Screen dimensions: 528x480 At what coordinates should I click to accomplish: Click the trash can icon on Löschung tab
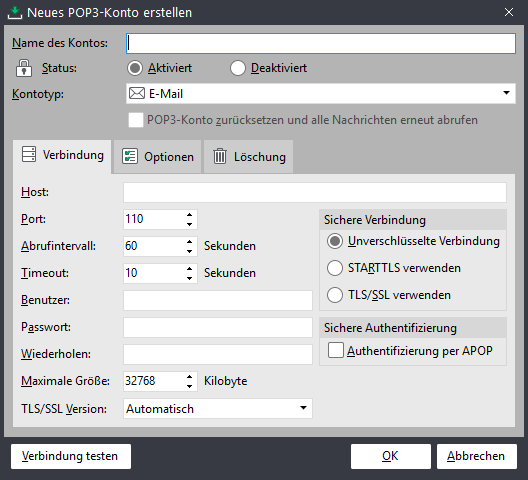click(220, 156)
